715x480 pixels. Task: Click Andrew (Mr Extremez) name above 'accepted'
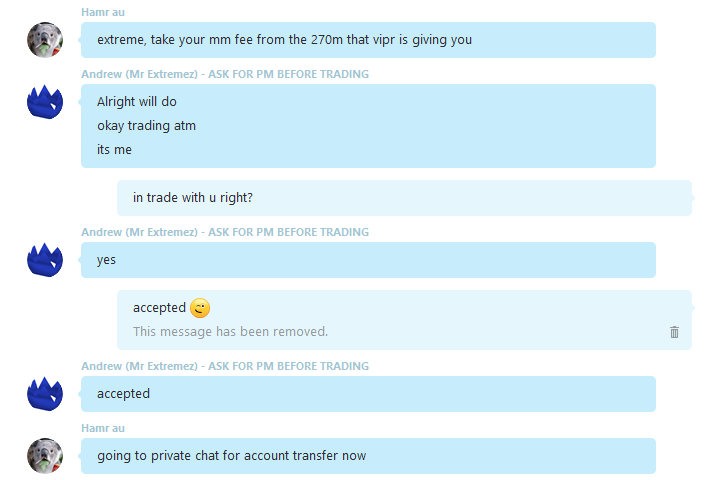(225, 366)
